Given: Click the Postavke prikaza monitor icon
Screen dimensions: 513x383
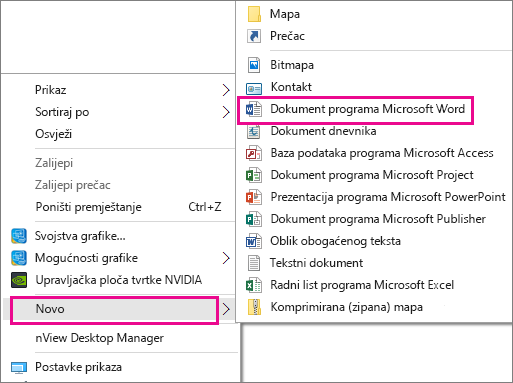Looking at the screenshot, I should (x=19, y=368).
